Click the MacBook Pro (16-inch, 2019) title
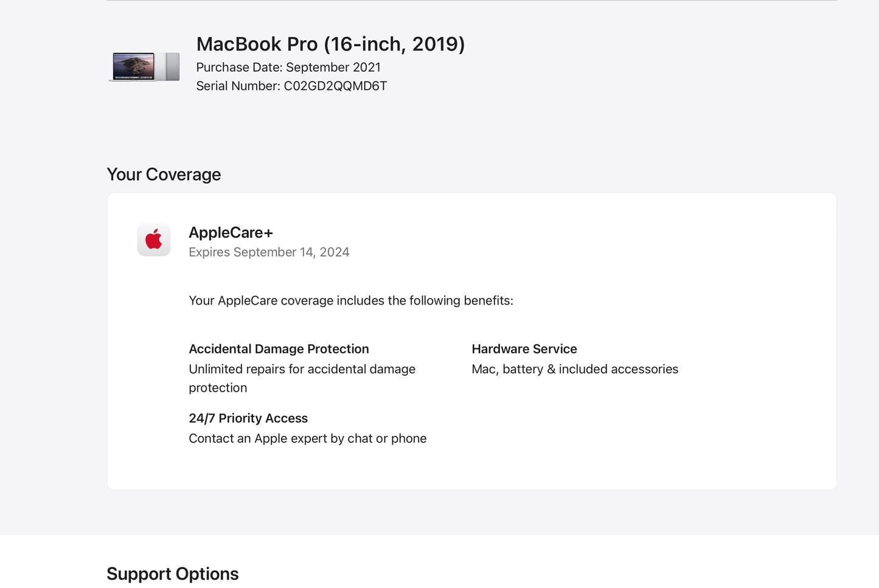 coord(330,44)
